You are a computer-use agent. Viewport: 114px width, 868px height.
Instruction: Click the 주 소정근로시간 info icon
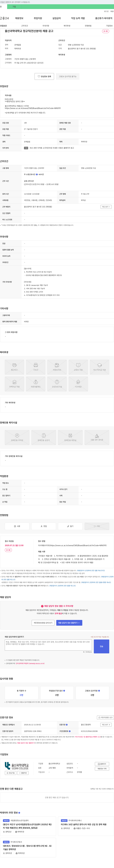click(x=37, y=175)
